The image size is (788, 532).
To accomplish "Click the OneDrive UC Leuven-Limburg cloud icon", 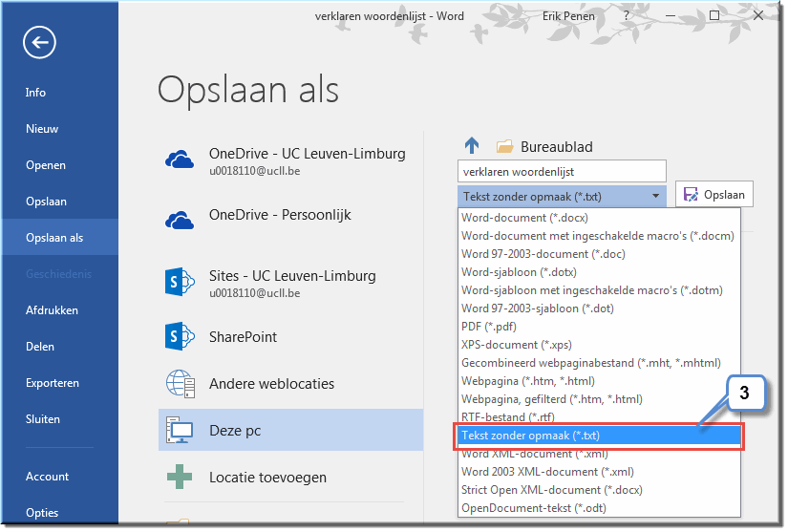I will [x=180, y=160].
